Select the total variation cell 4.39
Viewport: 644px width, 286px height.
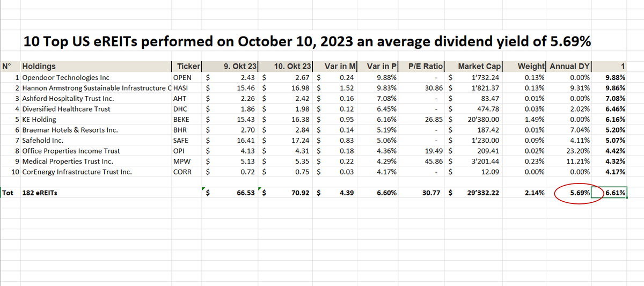(x=334, y=193)
